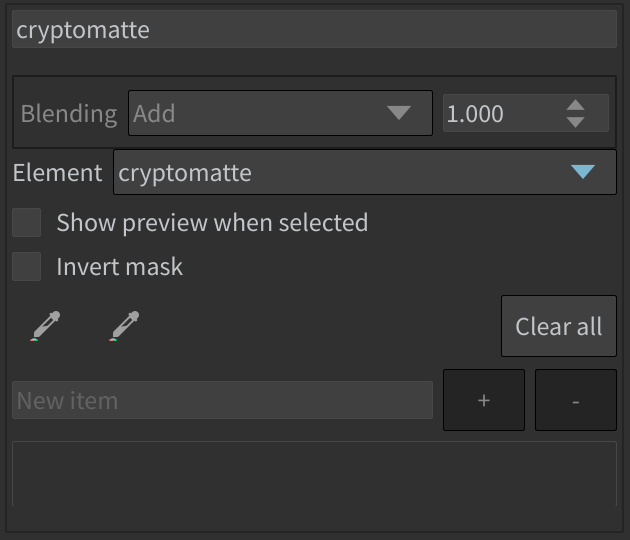The width and height of the screenshot is (630, 540).
Task: Select the first eyedropper picker icon
Action: tap(45, 326)
